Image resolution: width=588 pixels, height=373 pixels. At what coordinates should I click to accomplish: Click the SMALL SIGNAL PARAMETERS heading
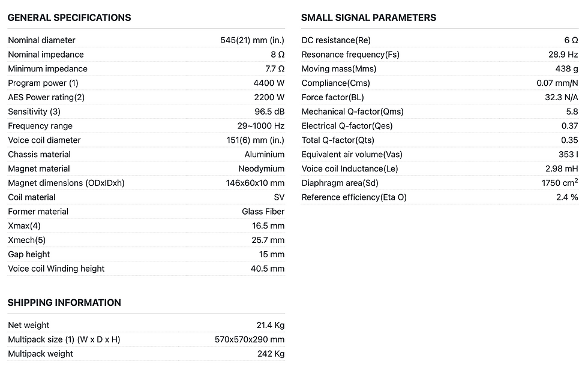point(368,18)
